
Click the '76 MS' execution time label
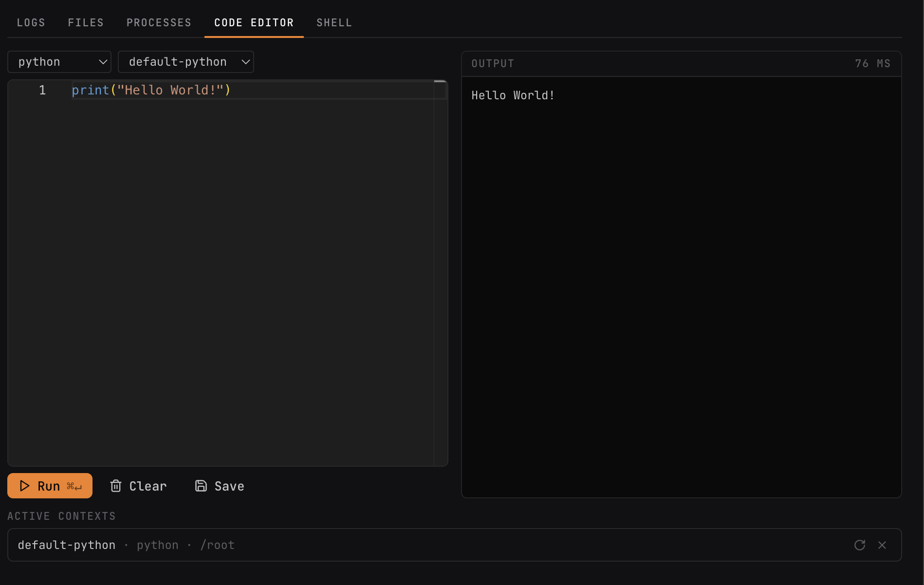[x=873, y=64]
